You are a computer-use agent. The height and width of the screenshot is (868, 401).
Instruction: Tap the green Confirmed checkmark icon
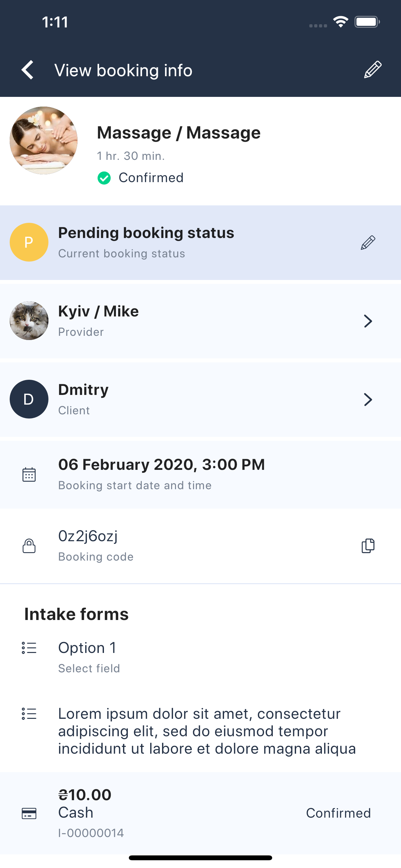coord(104,178)
